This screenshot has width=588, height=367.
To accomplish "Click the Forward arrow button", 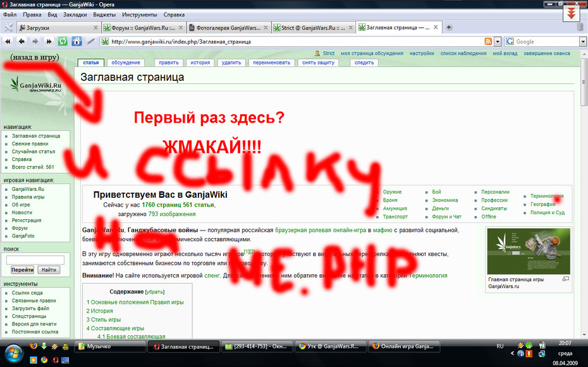I will (x=35, y=42).
